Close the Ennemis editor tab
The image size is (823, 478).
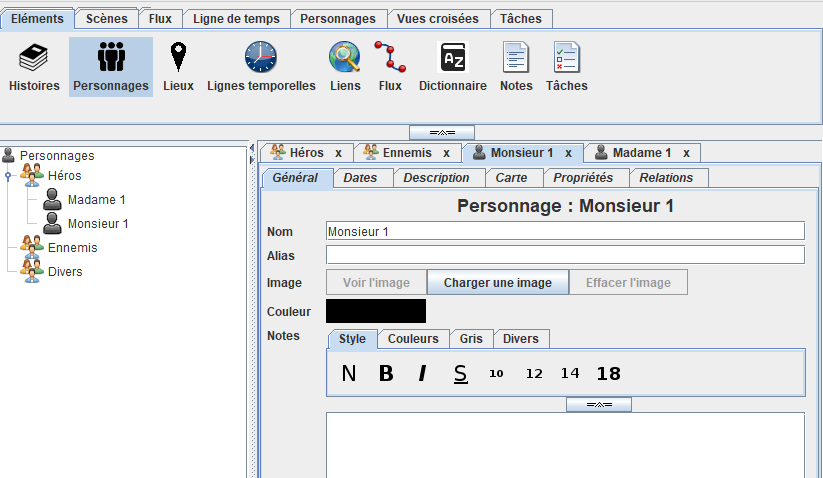click(446, 153)
